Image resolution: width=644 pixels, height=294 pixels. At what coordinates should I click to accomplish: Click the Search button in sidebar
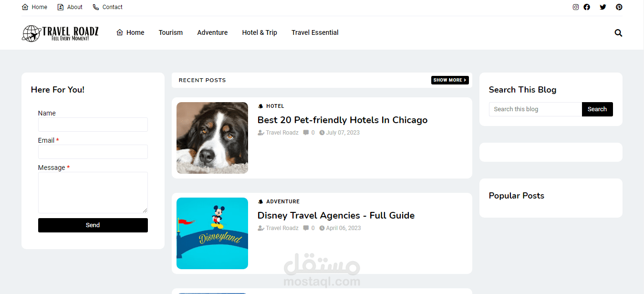(x=597, y=109)
